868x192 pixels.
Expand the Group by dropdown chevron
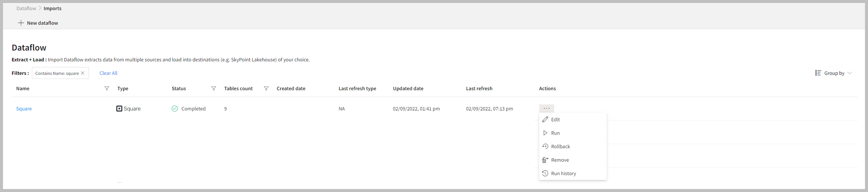pyautogui.click(x=850, y=73)
